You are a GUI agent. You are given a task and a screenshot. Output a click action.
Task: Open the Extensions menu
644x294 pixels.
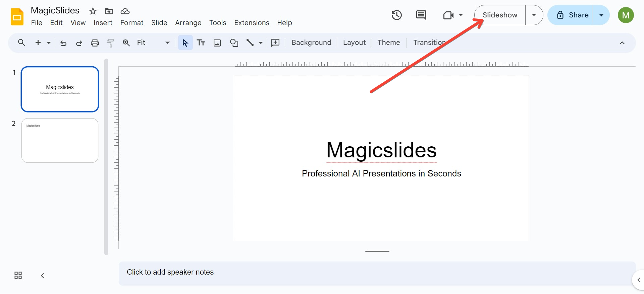tap(252, 23)
